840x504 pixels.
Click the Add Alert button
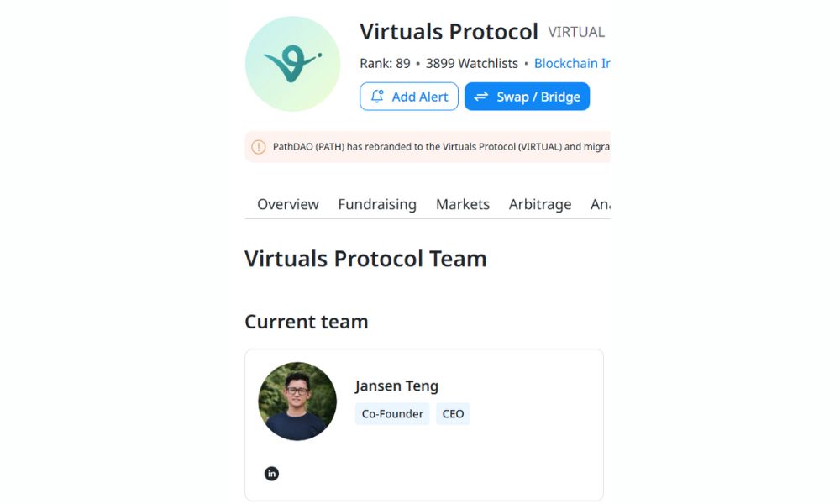pyautogui.click(x=408, y=96)
